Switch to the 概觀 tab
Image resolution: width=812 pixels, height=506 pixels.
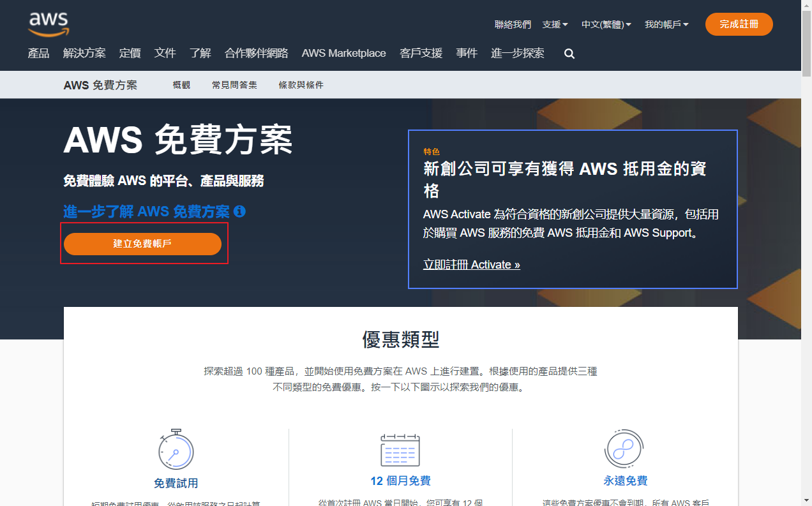pos(181,84)
